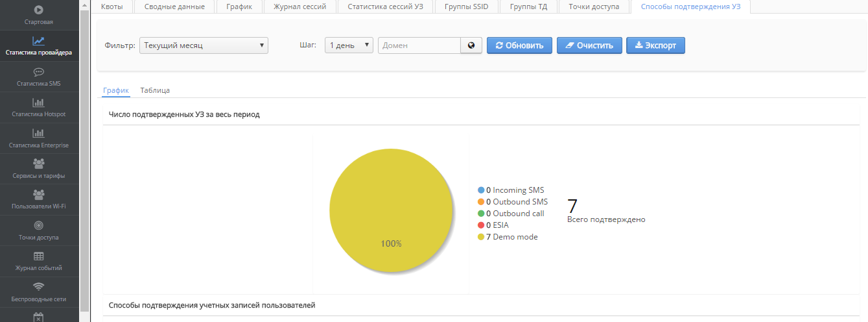The height and width of the screenshot is (322, 868).
Task: Switch to the Таблица tab
Action: 155,90
